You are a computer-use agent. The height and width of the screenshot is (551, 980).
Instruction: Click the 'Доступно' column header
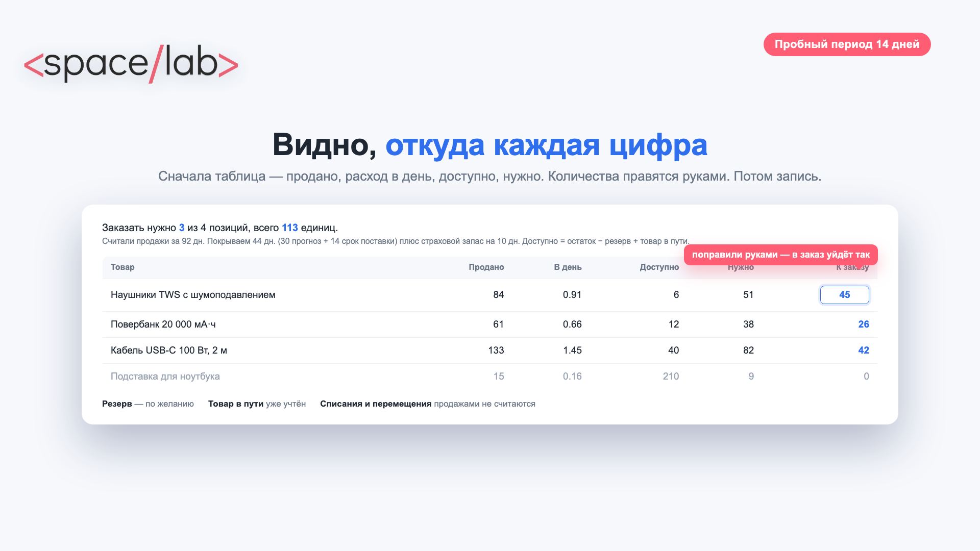659,267
